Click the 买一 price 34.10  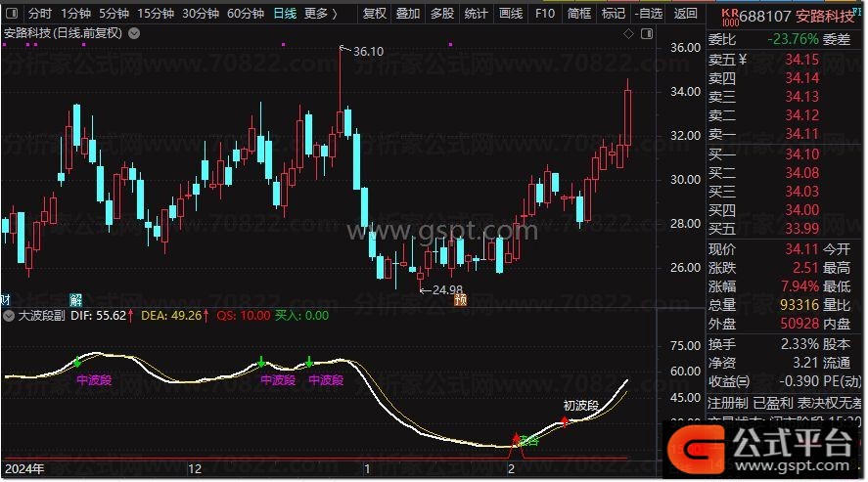pos(802,154)
